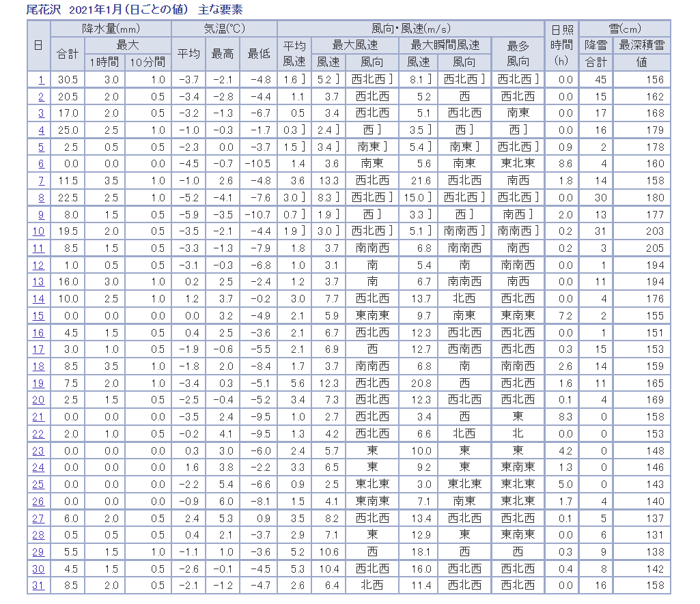Image resolution: width=700 pixels, height=604 pixels.
Task: Select the 気温(℃) column header
Action: [x=225, y=29]
